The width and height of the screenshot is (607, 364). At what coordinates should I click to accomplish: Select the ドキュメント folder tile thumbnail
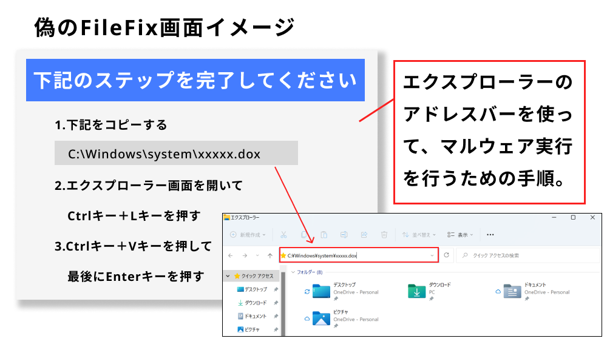coord(512,291)
